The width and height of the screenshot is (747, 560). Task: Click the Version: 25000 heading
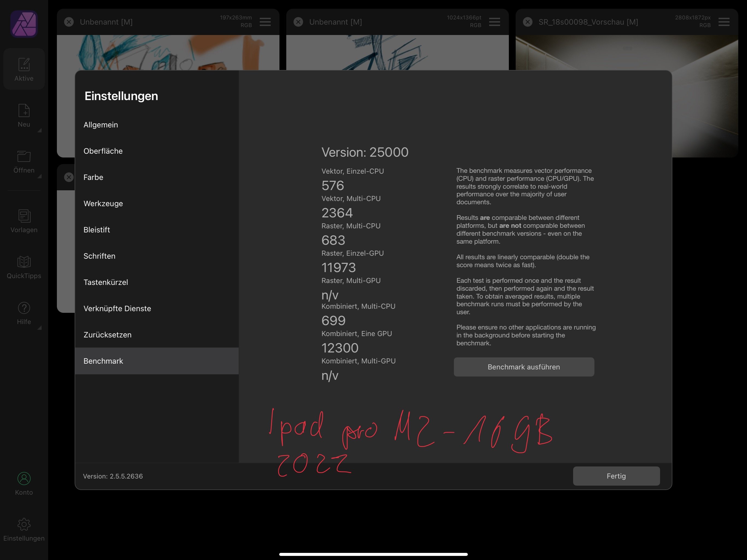[x=365, y=152]
